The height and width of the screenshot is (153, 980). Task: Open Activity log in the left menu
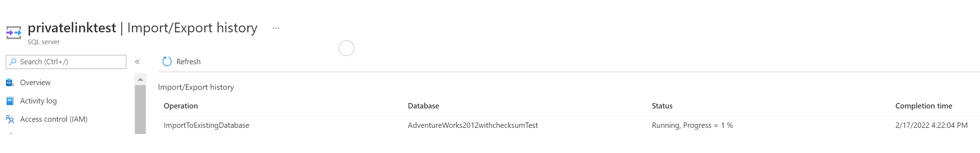click(38, 101)
